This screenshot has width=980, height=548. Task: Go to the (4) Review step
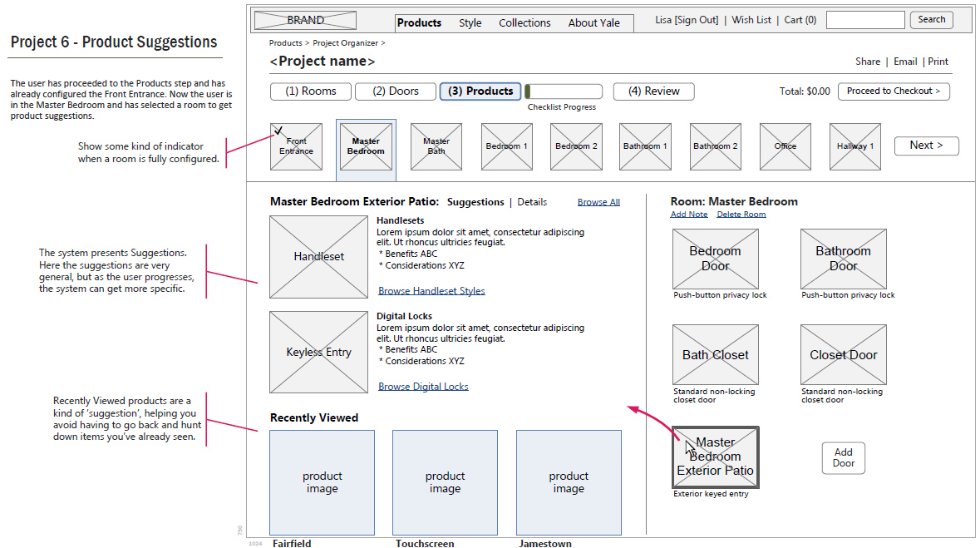[653, 91]
